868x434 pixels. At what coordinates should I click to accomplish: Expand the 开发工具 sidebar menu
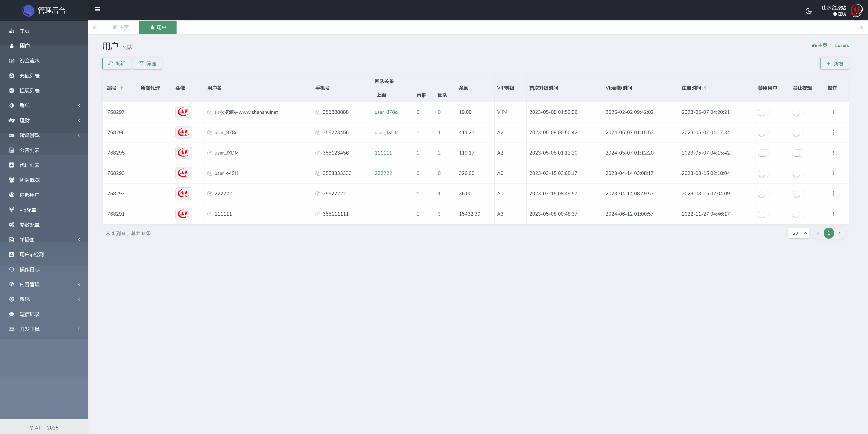tap(44, 329)
